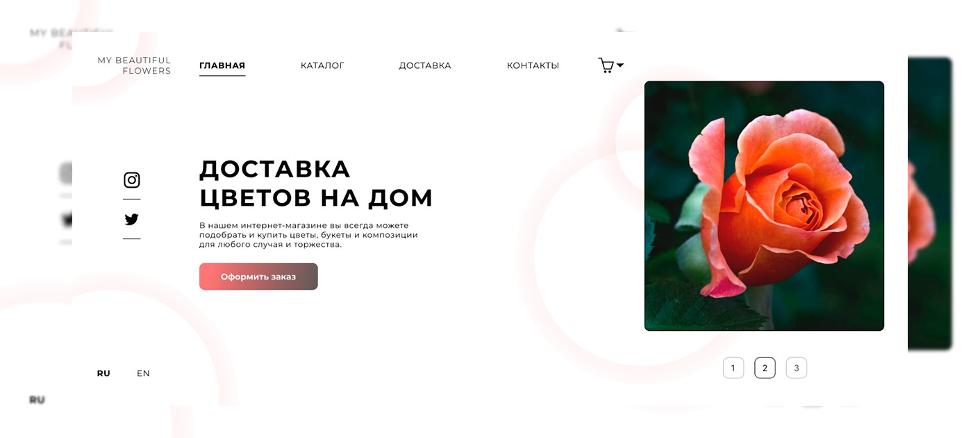Click the blurred next slide preview
The width and height of the screenshot is (980, 438).
click(930, 204)
